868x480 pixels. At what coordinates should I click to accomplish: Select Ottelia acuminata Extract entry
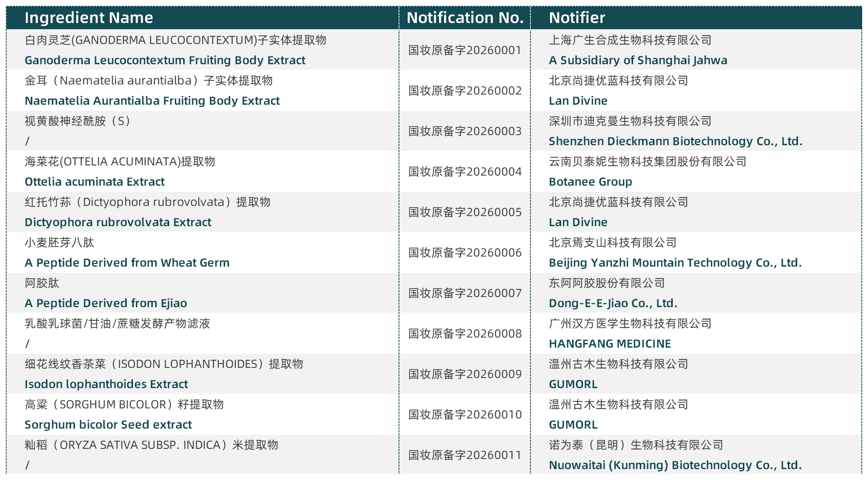[94, 182]
